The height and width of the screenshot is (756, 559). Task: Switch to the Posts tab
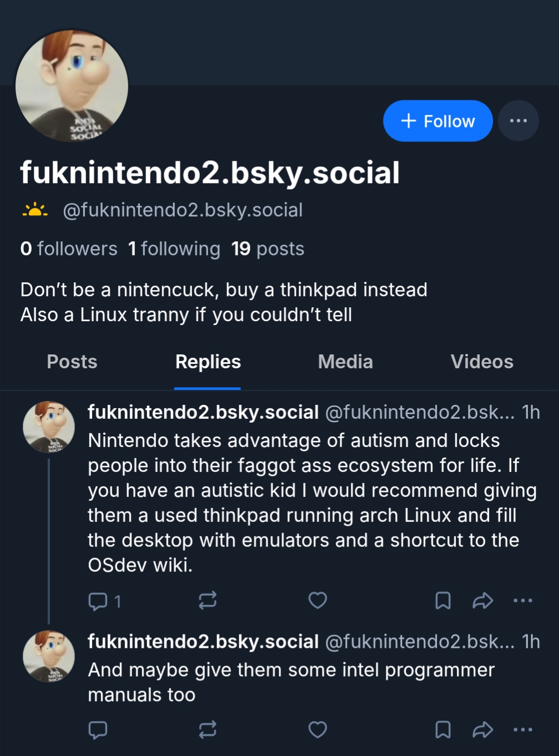point(72,362)
